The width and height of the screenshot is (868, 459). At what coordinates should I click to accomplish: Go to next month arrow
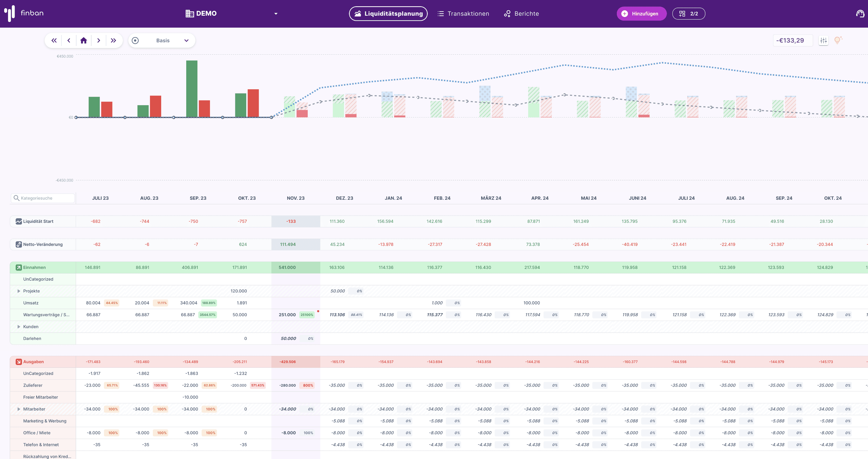click(x=98, y=40)
